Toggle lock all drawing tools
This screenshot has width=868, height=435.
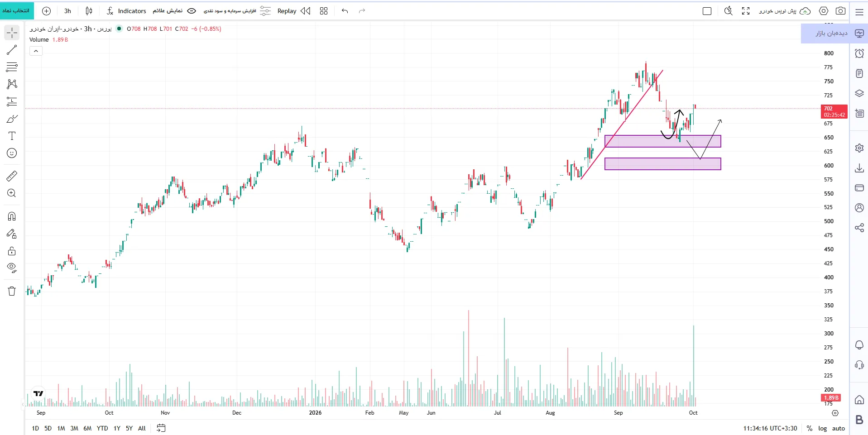(12, 251)
